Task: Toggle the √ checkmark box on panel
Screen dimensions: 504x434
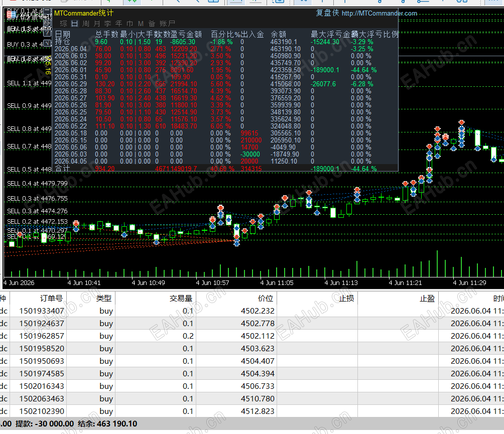Action: pos(47,43)
